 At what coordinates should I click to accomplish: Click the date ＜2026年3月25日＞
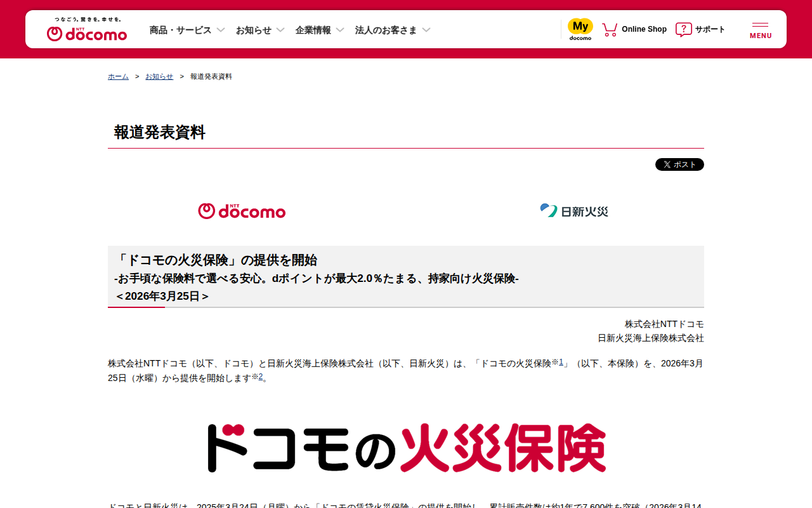click(162, 296)
